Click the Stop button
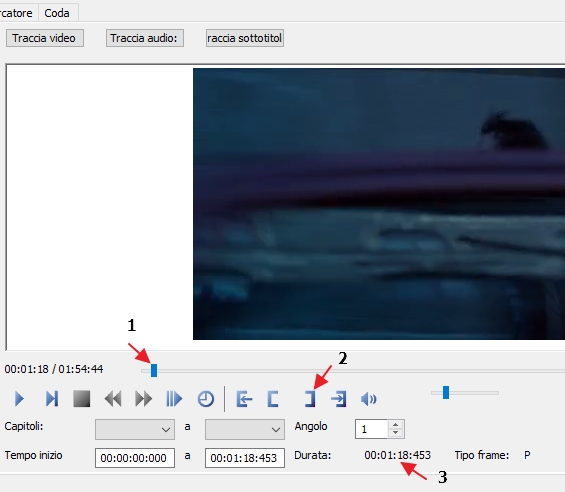The height and width of the screenshot is (492, 565). tap(82, 399)
